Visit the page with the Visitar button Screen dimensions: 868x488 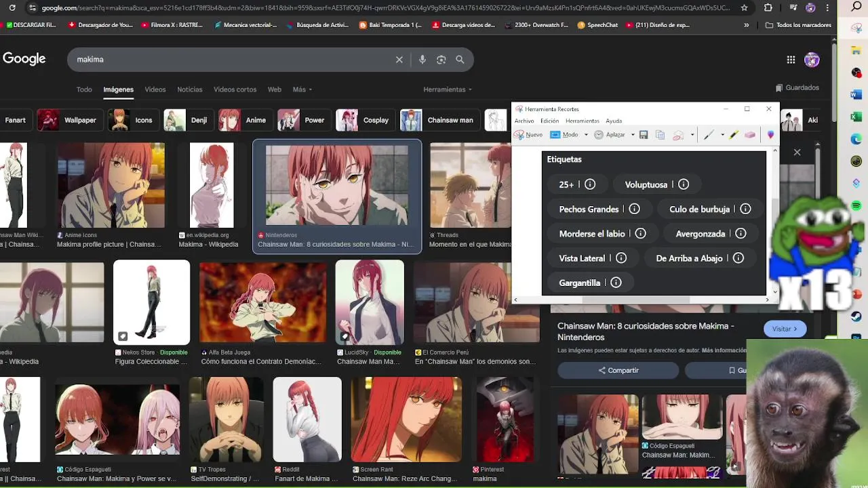tap(785, 329)
